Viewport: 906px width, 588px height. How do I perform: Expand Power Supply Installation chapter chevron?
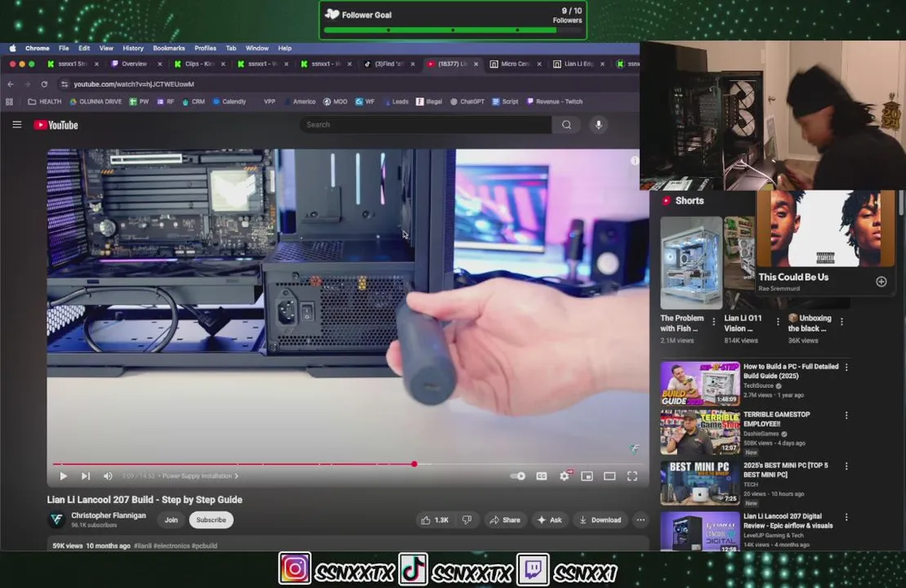tap(236, 476)
